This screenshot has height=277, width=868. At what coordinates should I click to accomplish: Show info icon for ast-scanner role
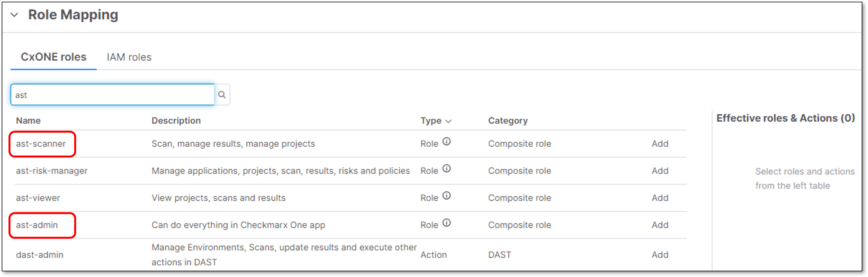click(x=446, y=141)
